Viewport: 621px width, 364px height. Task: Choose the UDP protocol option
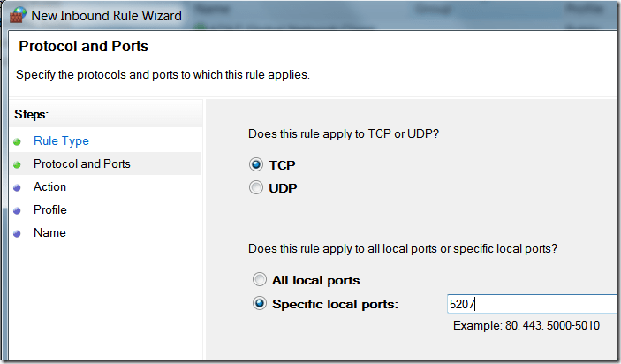(257, 187)
